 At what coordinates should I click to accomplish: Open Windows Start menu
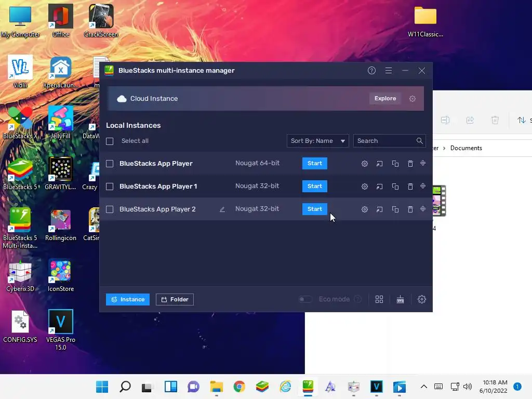102,387
